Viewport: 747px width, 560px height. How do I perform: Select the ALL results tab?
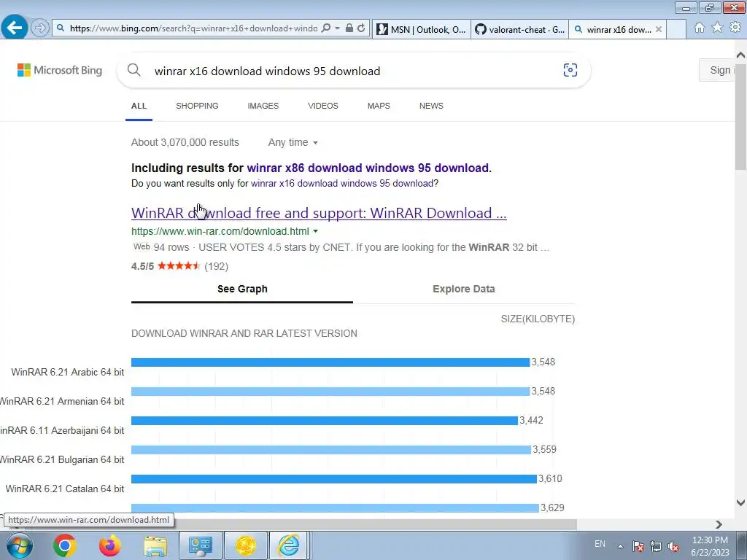click(139, 106)
